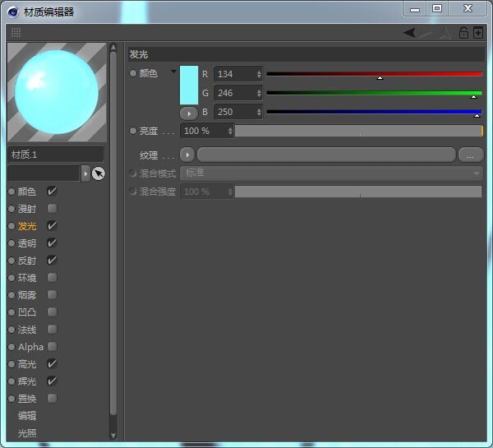The width and height of the screenshot is (493, 448).
Task: Click the up arrow navigation icon
Action: [x=445, y=33]
